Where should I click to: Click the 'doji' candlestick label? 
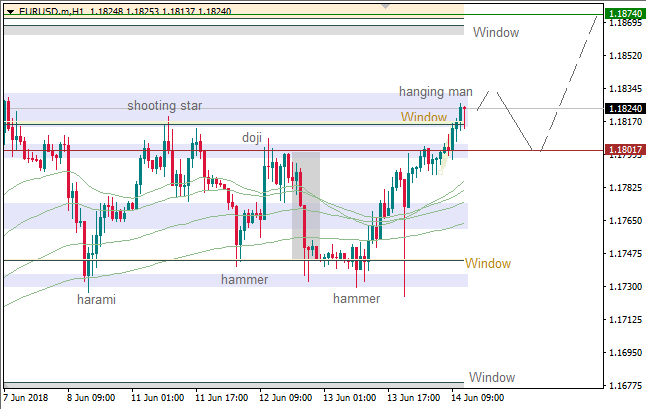click(x=253, y=137)
